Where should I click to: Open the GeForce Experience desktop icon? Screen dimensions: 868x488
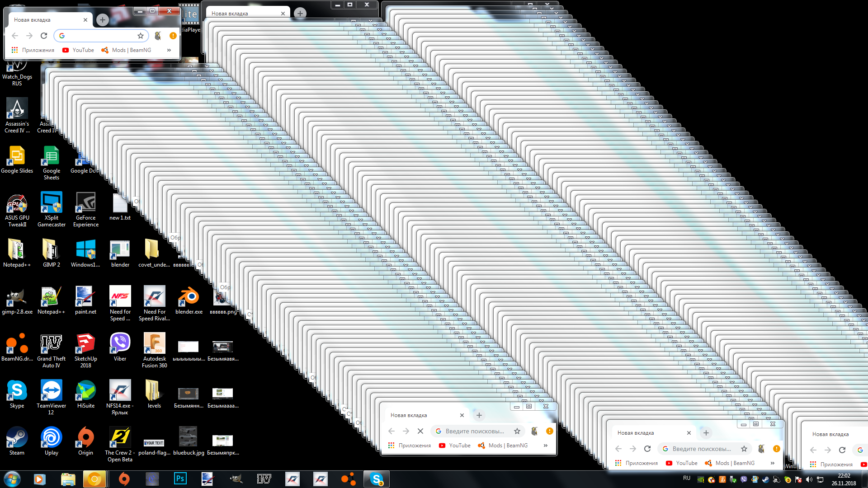tap(85, 202)
